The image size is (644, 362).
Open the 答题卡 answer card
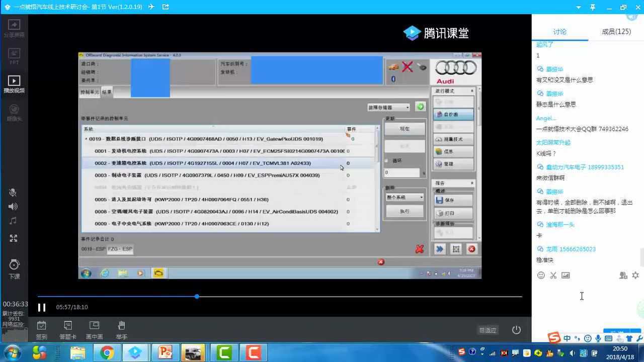pyautogui.click(x=68, y=329)
